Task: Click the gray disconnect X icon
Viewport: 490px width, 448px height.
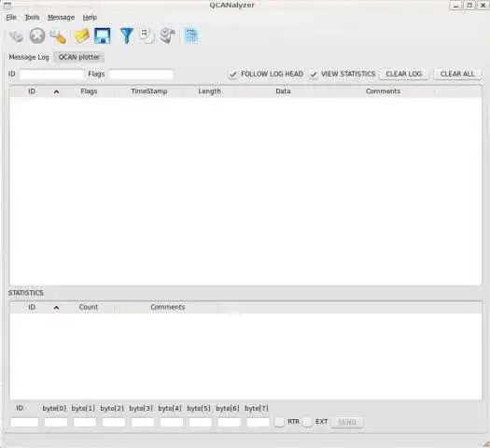Action: (x=37, y=35)
